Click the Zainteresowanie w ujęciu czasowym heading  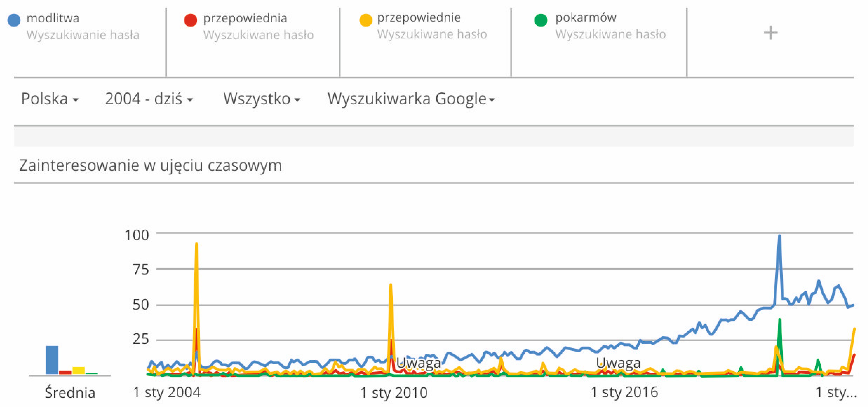click(150, 166)
